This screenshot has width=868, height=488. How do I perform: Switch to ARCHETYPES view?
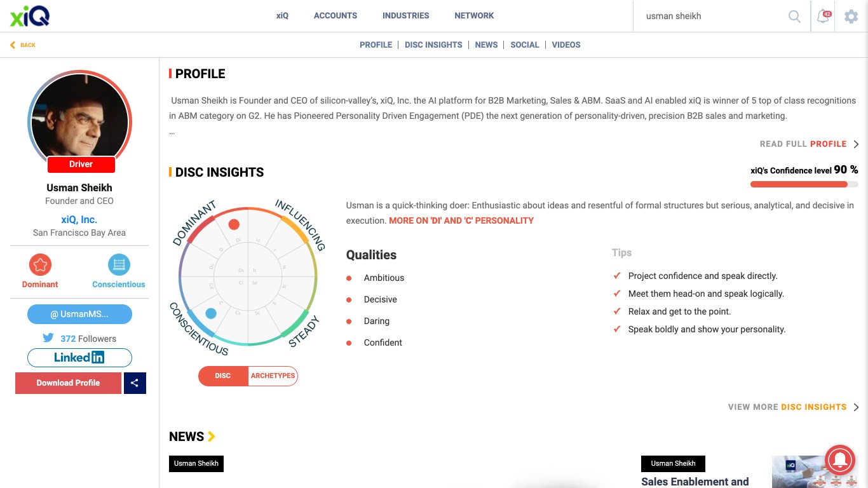(273, 376)
